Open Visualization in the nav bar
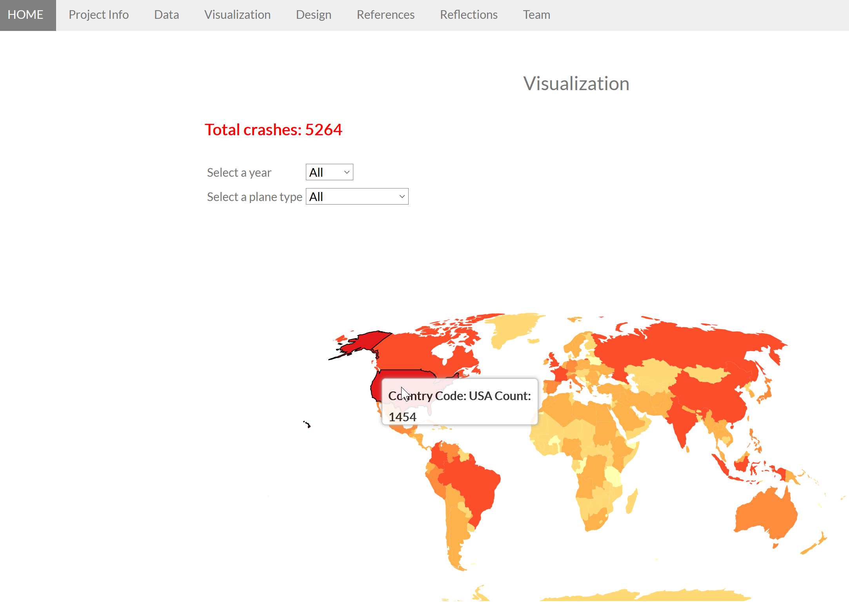 (x=237, y=15)
